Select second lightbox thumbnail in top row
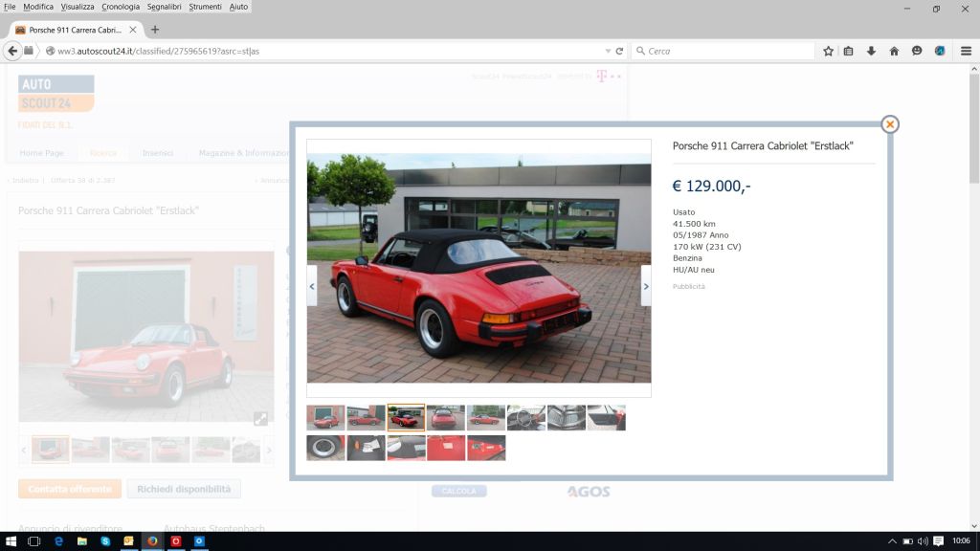Viewport: 980px width, 551px height. 366,417
